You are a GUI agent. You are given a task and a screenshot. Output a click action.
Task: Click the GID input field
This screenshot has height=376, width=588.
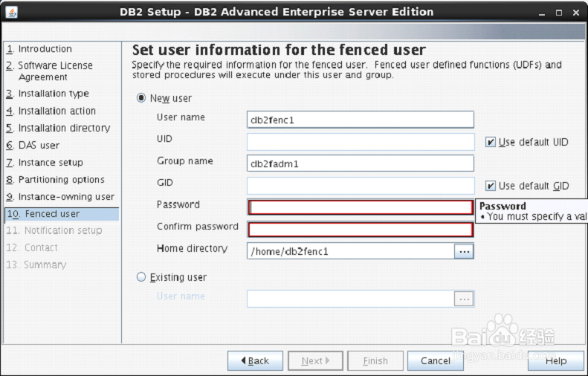coord(361,186)
